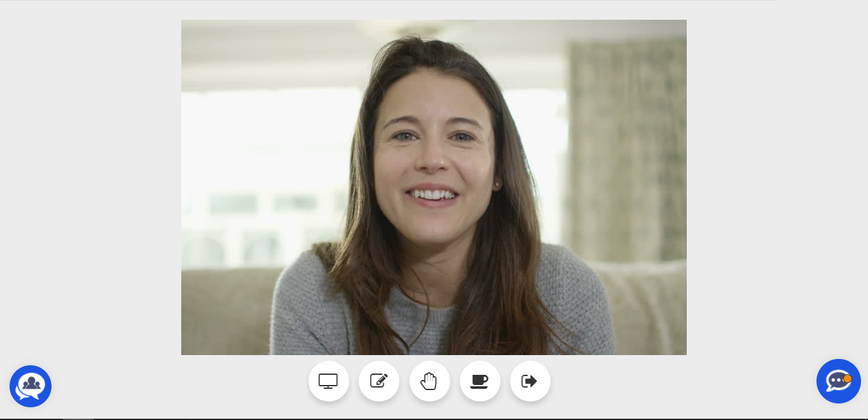Image resolution: width=868 pixels, height=420 pixels.
Task: Open the pencil-and-paper notes tool
Action: (379, 381)
